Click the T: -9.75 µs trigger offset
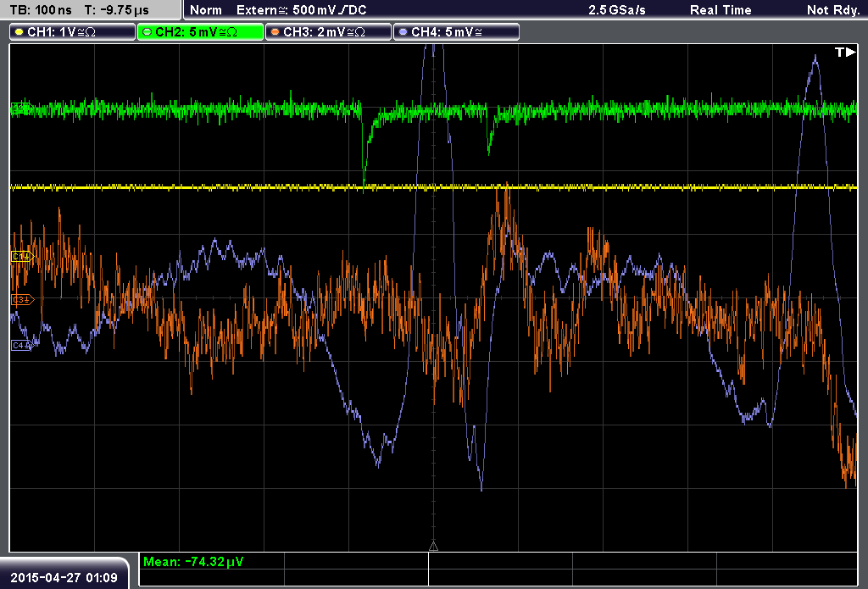The width and height of the screenshot is (868, 589). point(116,10)
